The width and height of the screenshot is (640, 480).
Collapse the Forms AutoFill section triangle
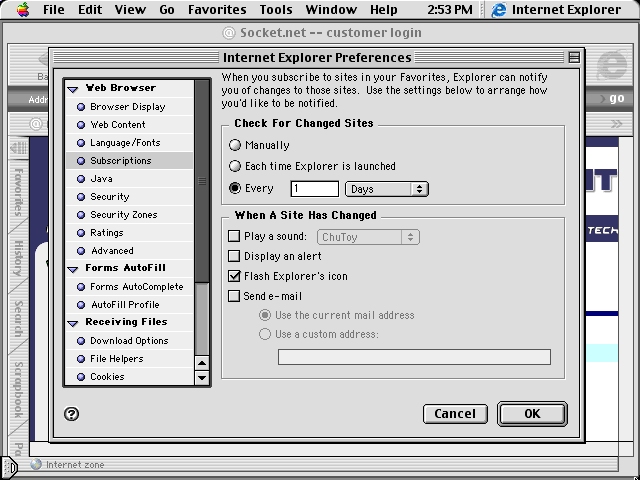tap(73, 269)
